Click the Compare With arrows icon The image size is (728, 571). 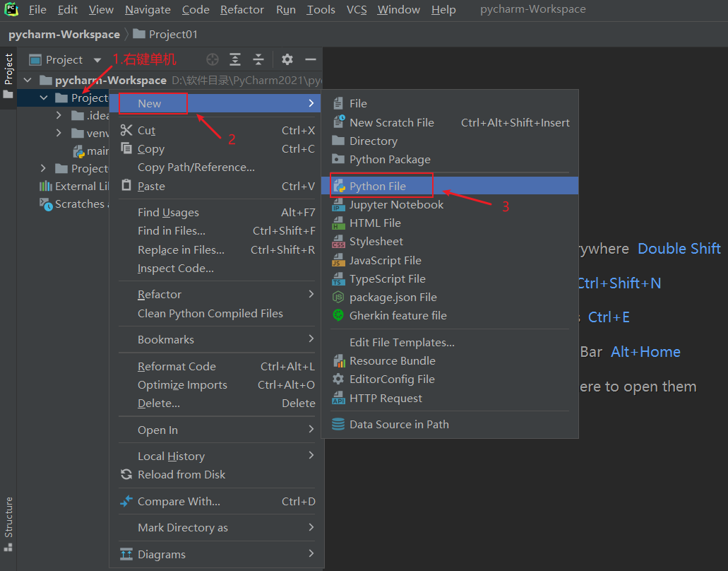[126, 501]
